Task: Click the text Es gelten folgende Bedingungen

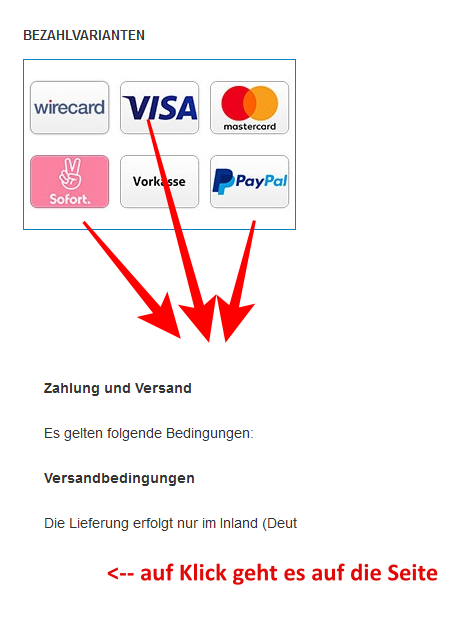Action: click(x=149, y=433)
